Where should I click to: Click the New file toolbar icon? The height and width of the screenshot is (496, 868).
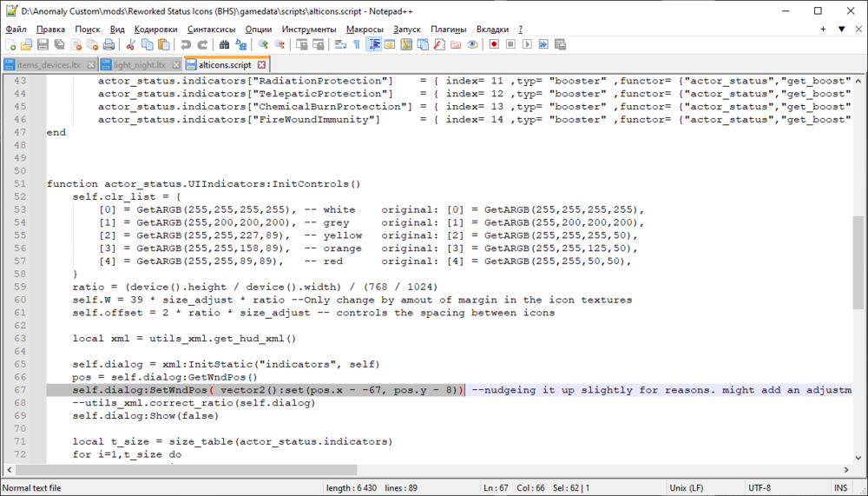[x=10, y=44]
